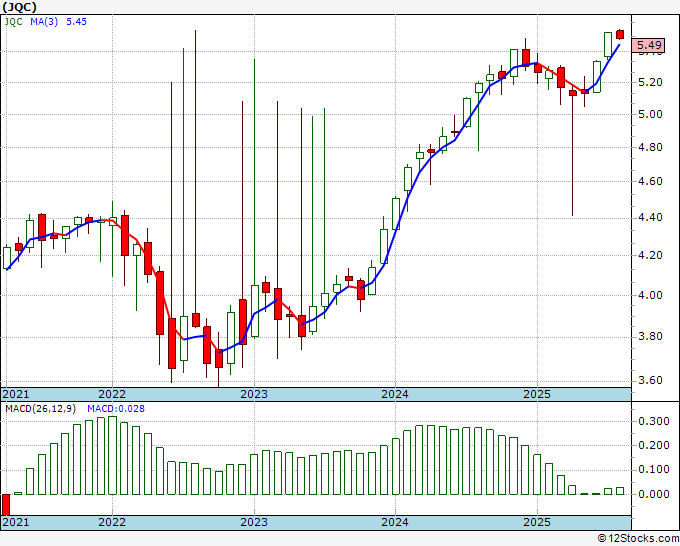Click the 4.60 price axis label
This screenshot has width=680, height=546.
[x=650, y=181]
